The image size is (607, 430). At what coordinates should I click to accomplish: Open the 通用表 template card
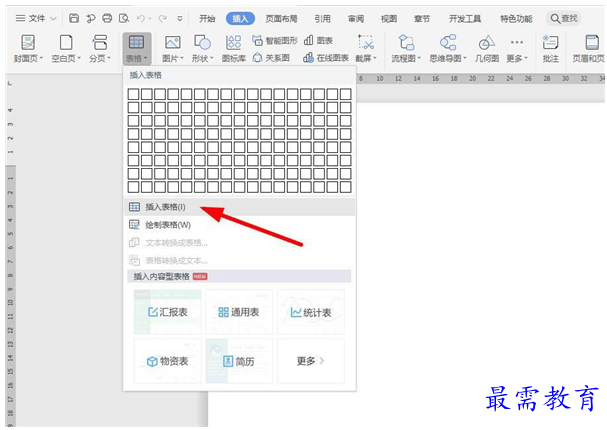coord(239,312)
